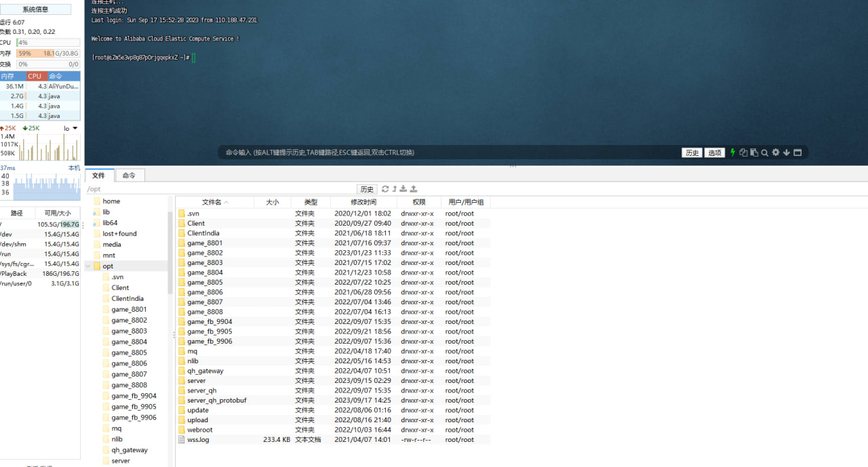Open terminal search with magnifier icon

point(764,153)
